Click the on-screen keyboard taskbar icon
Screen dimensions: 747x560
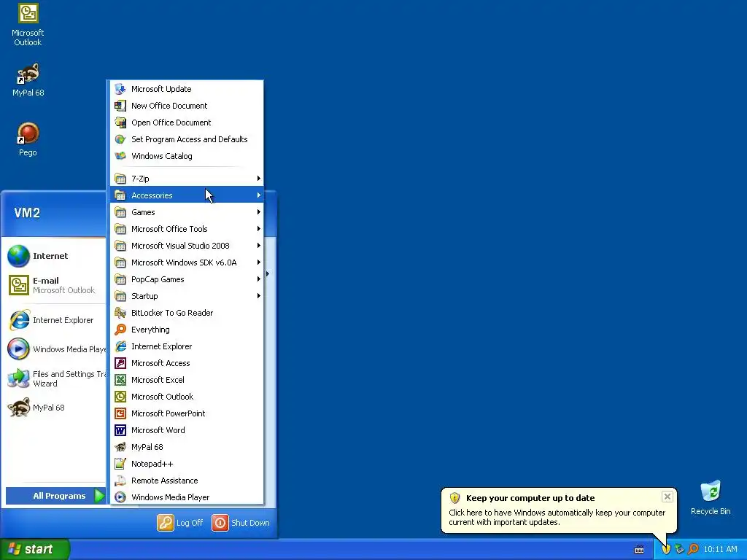click(639, 550)
